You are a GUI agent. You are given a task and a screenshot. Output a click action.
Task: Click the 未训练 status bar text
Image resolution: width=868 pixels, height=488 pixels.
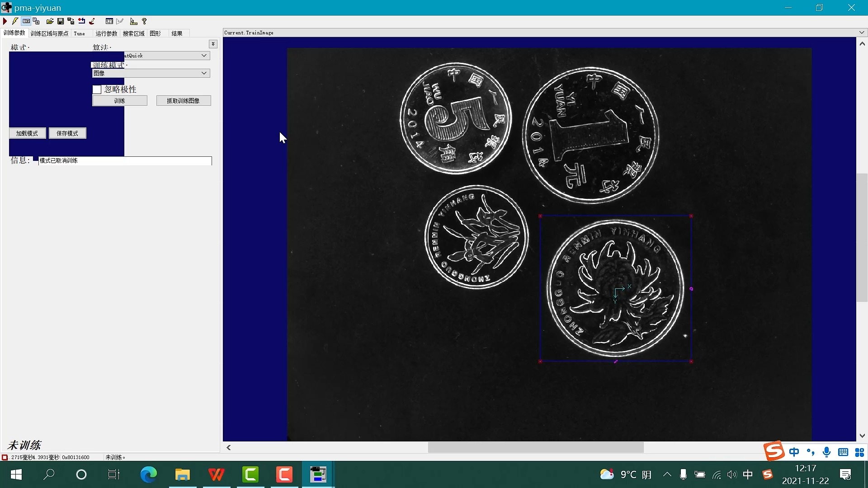coord(115,457)
